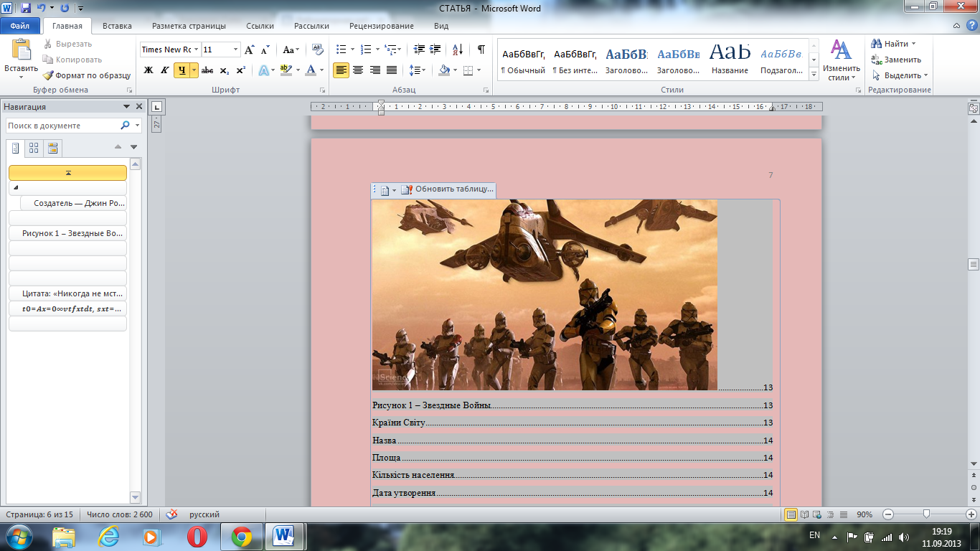The image size is (980, 551).
Task: Jump to navigation pane top heading
Action: 67,173
